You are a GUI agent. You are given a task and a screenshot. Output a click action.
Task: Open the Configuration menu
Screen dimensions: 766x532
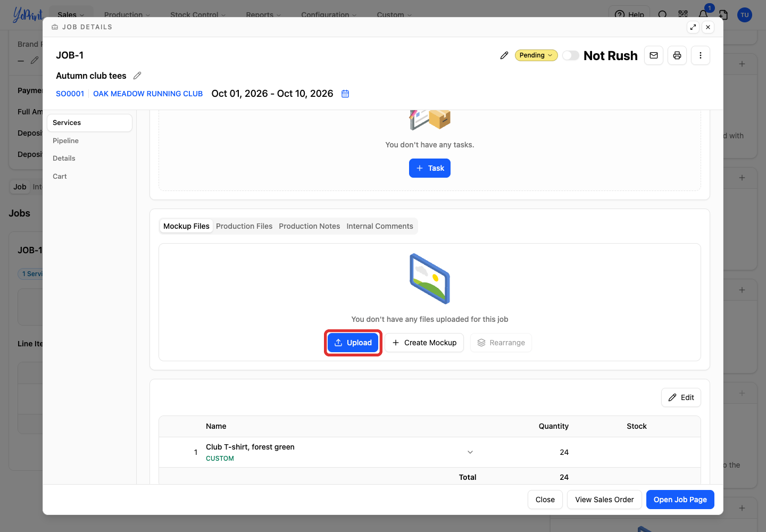click(x=329, y=14)
